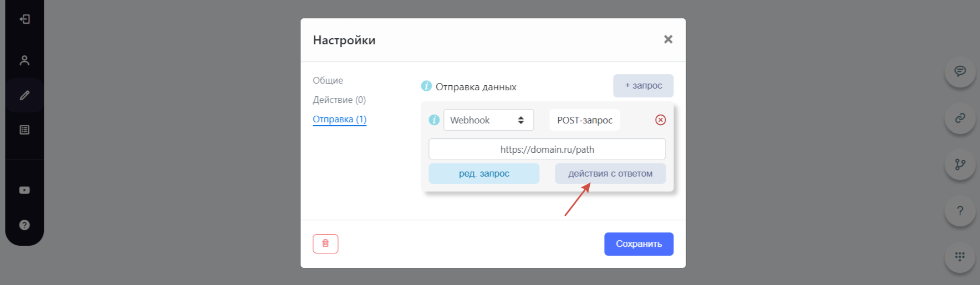Click the red trash delete button
980x285 pixels.
325,243
